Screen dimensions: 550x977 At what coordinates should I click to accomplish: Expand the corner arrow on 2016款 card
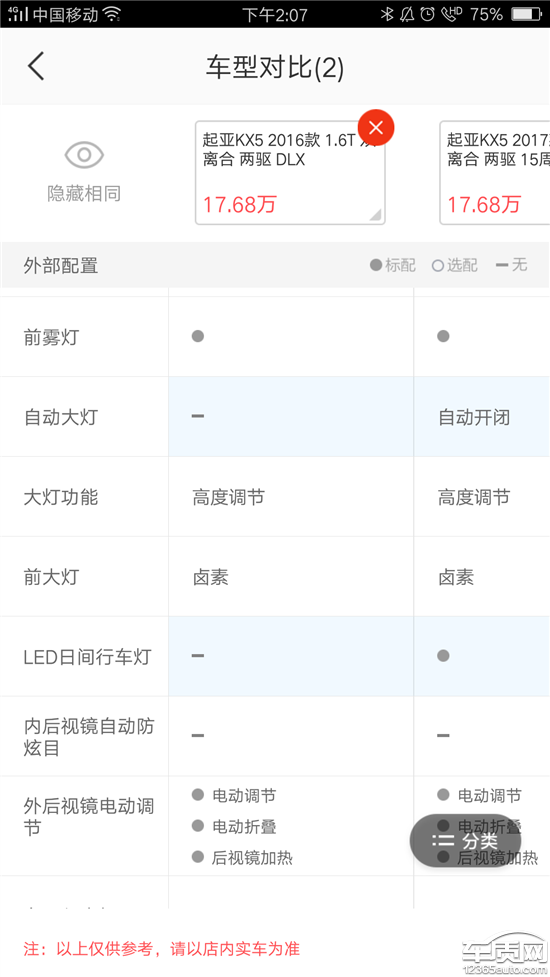(376, 214)
